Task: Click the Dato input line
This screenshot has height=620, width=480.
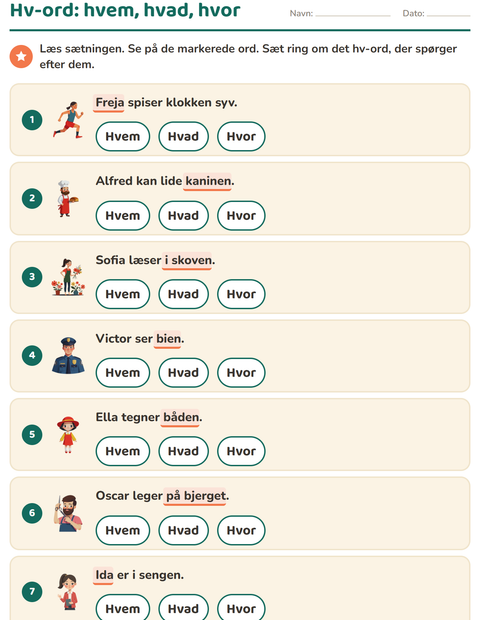Action: [448, 13]
